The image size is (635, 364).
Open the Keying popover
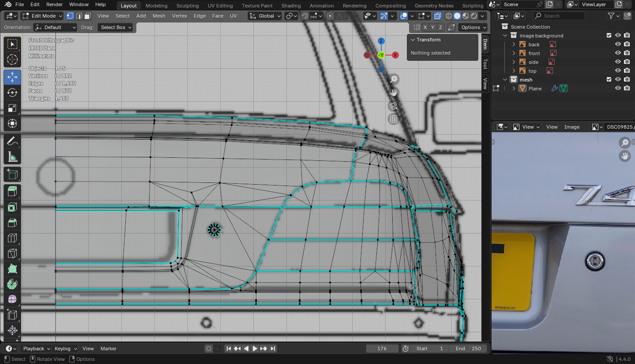(65, 349)
